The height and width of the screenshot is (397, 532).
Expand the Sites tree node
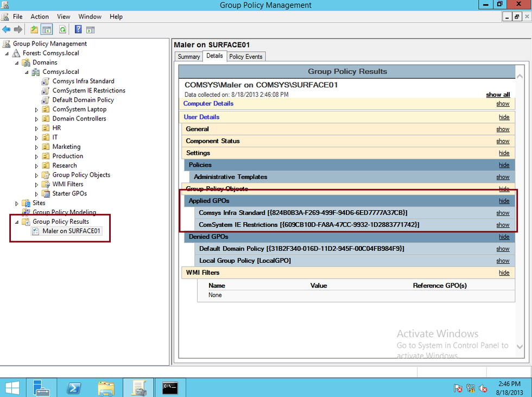click(x=17, y=203)
